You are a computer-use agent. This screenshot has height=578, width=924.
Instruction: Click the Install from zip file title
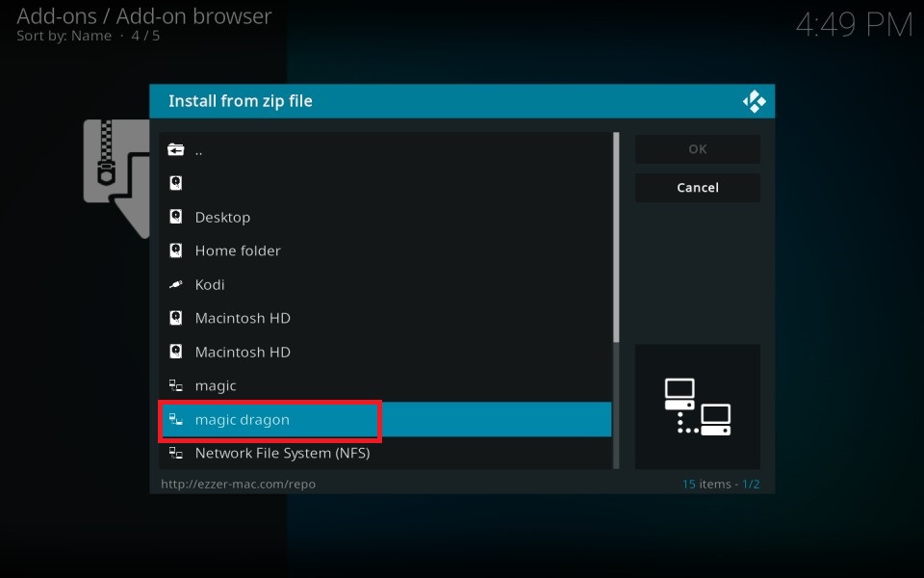click(241, 101)
